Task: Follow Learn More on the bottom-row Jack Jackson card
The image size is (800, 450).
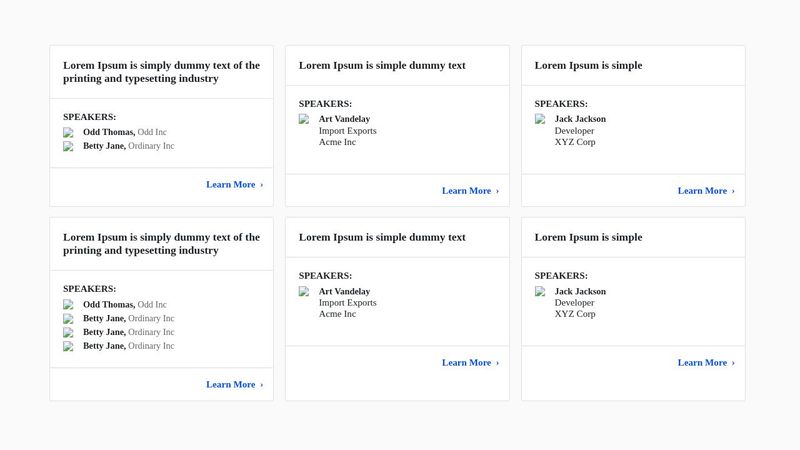Action: click(706, 363)
